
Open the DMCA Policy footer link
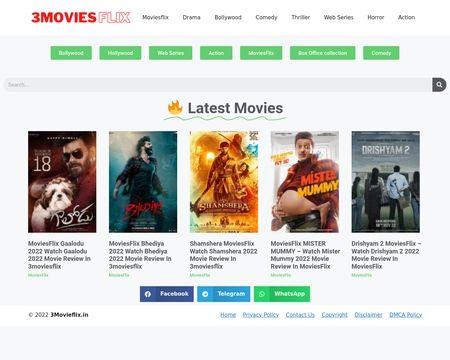click(x=406, y=315)
